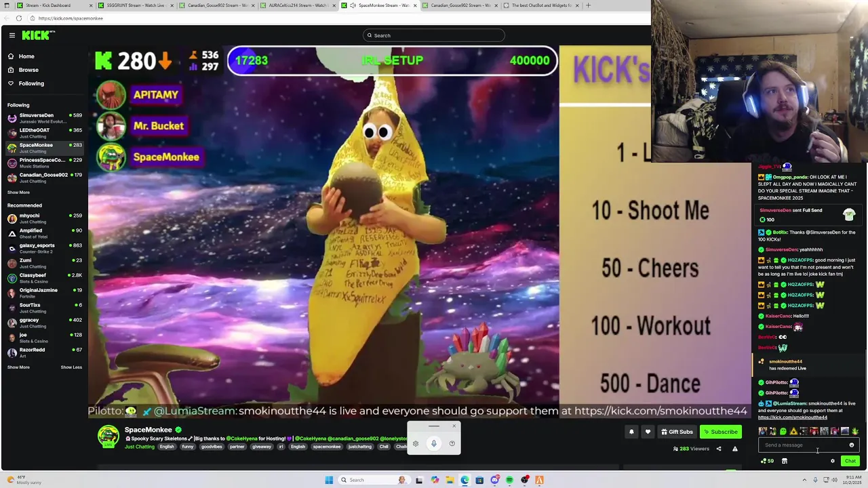This screenshot has width=868, height=488.
Task: Open LEDtheGOAT's channel in sidebar
Action: pos(44,133)
